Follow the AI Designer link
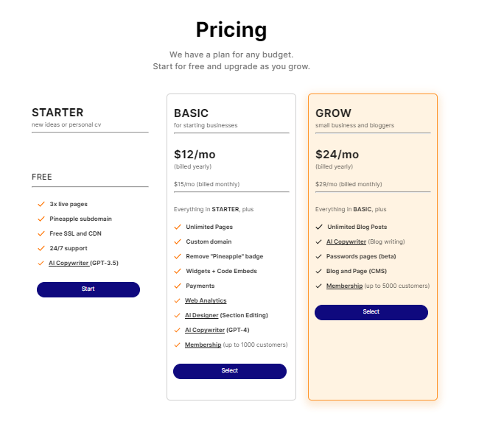 202,315
